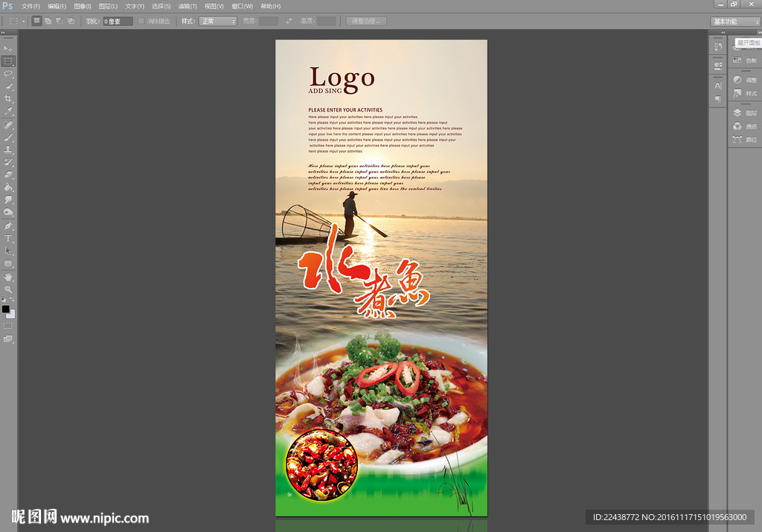The image size is (762, 532).
Task: Enable the New Selection mode button
Action: (36, 22)
